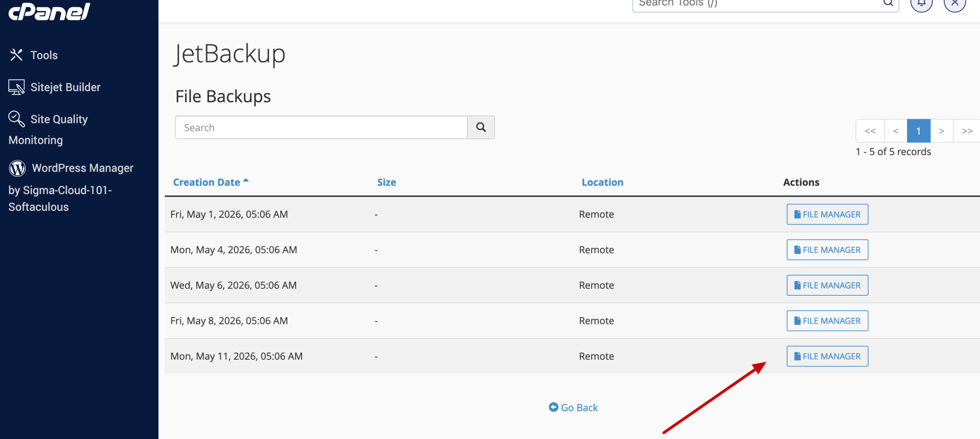Toggle the Creation Date sort arrow
Viewport: 980px width, 439px height.
[x=246, y=180]
